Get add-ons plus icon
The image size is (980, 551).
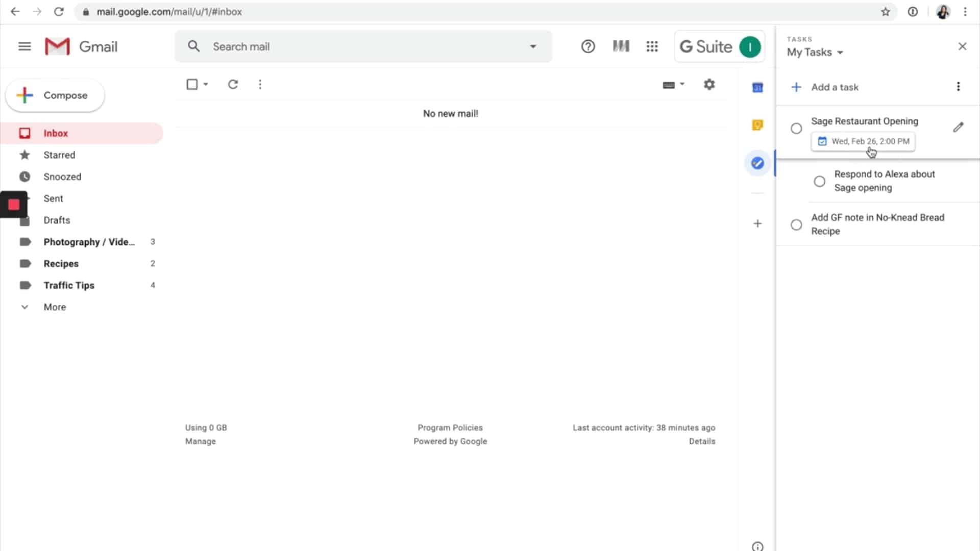(757, 223)
